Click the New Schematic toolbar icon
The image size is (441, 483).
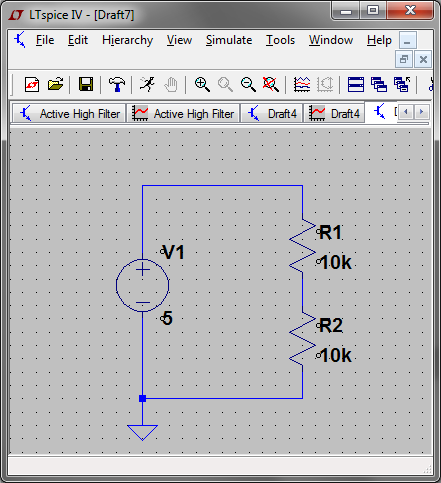(32, 84)
